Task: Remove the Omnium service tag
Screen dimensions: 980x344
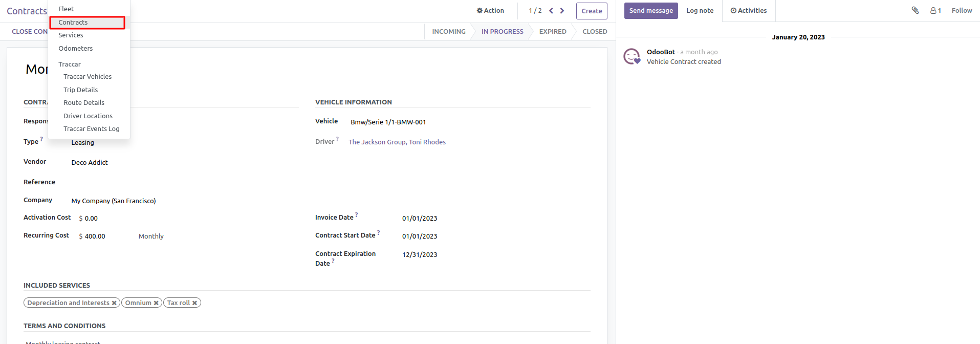Action: point(156,303)
